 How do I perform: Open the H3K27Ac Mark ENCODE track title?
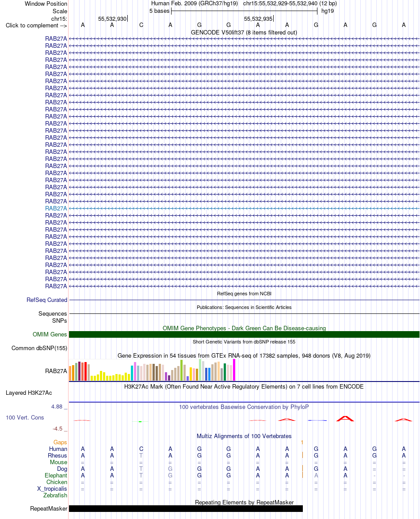[244, 387]
